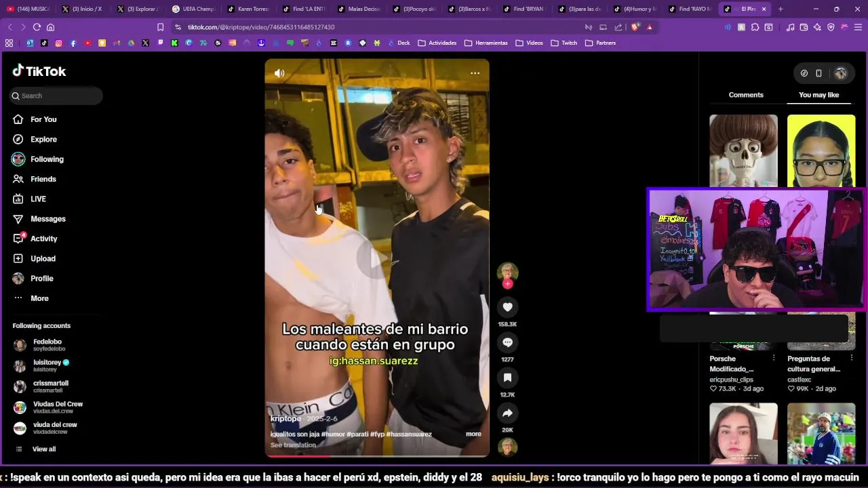Click 'See translation' under the caption
This screenshot has width=868, height=488.
coord(293,445)
